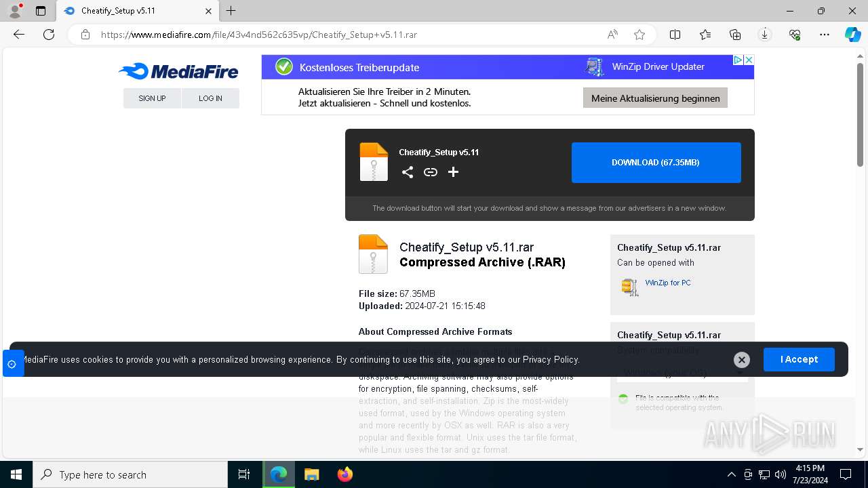The width and height of the screenshot is (868, 488).
Task: Open Tab actions menu icon
Action: pyautogui.click(x=41, y=11)
